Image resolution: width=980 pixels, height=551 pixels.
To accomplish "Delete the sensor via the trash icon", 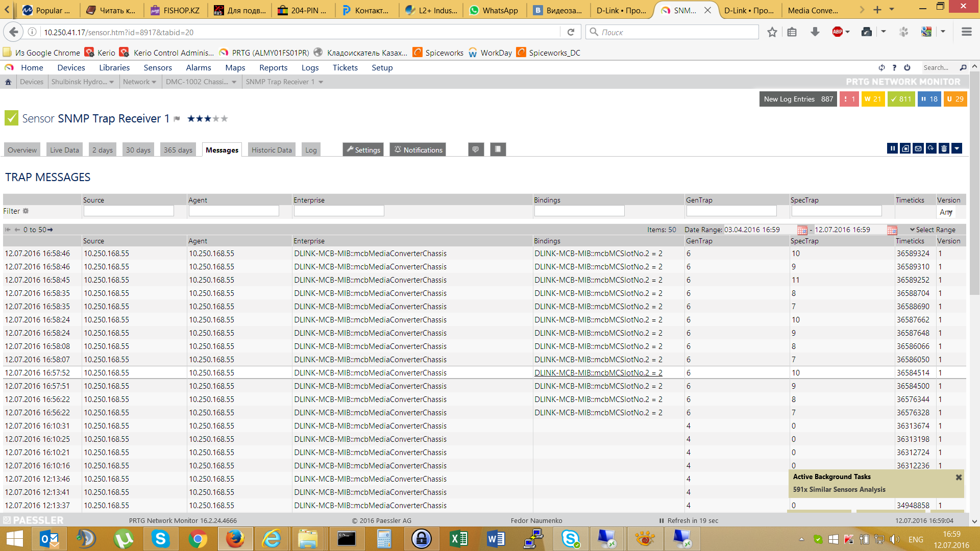I will tap(944, 148).
